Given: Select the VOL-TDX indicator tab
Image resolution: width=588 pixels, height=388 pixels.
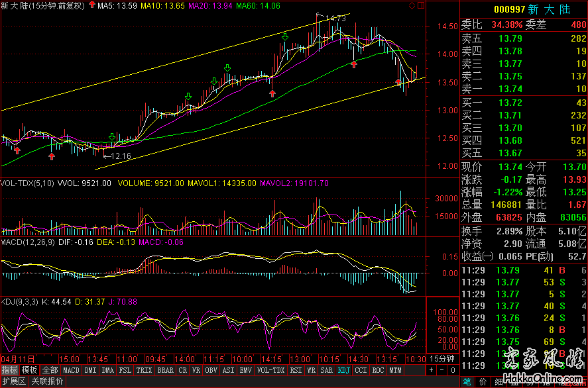Looking at the screenshot, I should click(x=270, y=370).
